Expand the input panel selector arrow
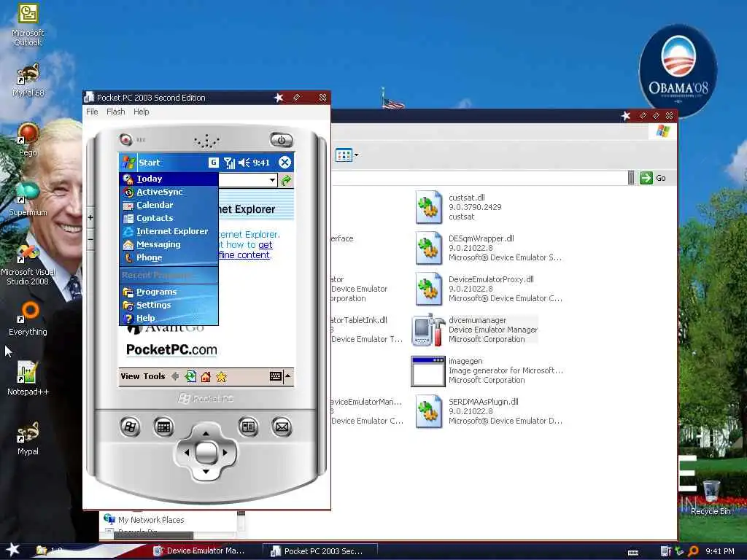747x560 pixels. click(x=287, y=376)
